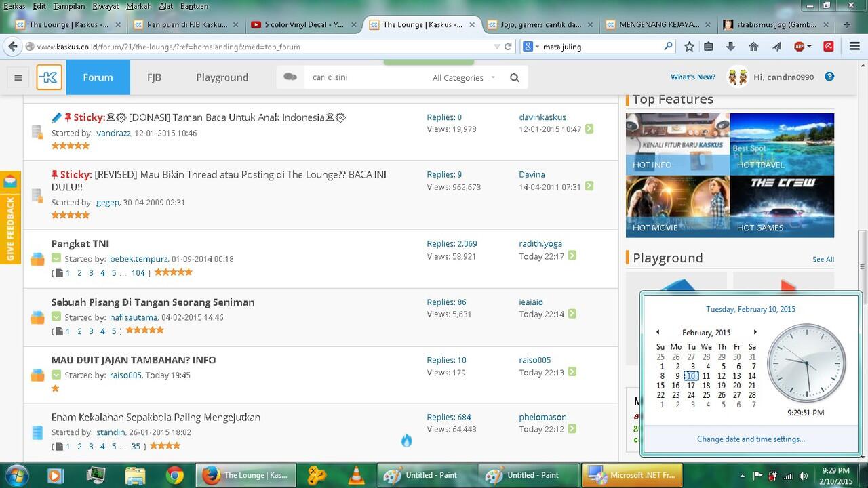
Task: Click the cari disini search field
Action: click(x=366, y=77)
